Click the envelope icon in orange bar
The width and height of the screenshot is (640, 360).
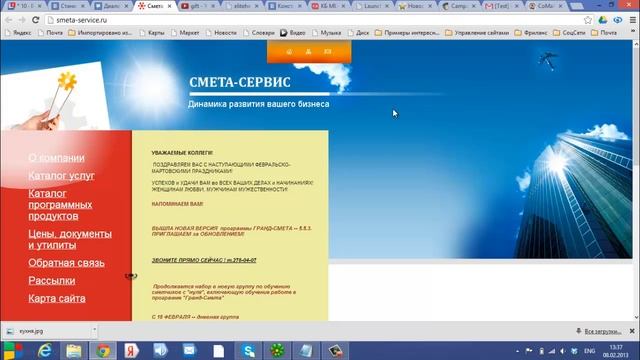tap(327, 52)
